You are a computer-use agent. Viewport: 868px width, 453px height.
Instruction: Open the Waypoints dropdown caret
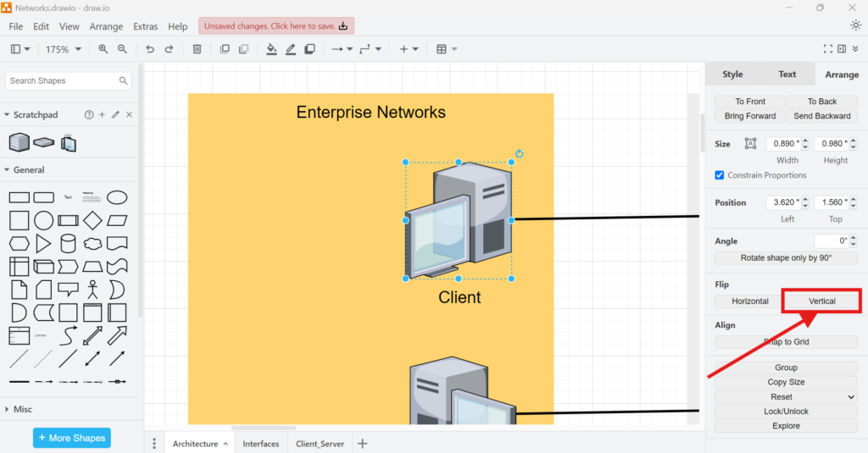378,49
